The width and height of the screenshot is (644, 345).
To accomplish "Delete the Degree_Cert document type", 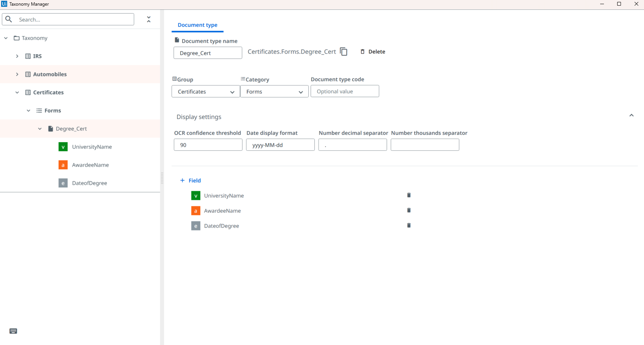I will click(x=373, y=52).
